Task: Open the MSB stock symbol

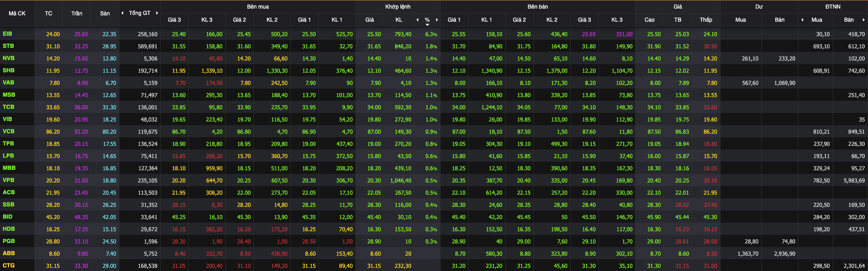Action: 9,95
